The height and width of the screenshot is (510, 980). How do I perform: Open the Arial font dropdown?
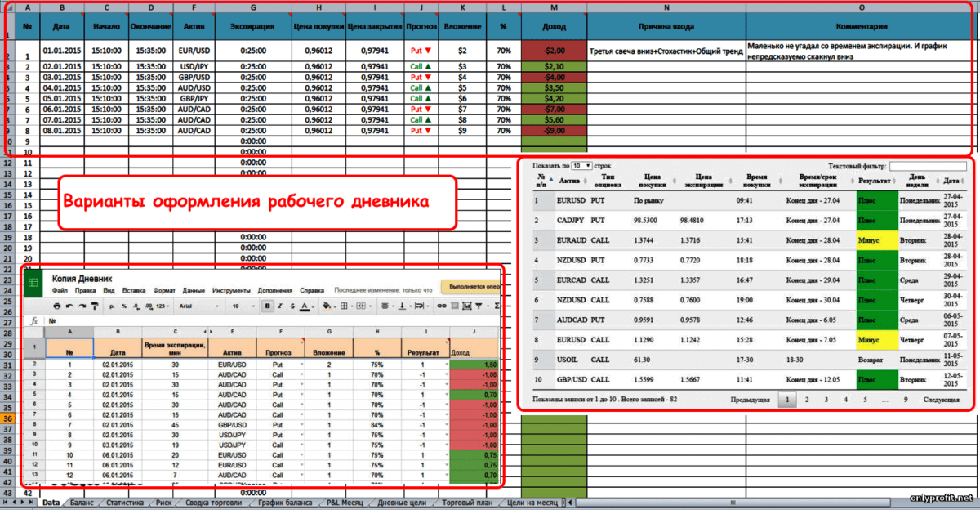tap(195, 306)
